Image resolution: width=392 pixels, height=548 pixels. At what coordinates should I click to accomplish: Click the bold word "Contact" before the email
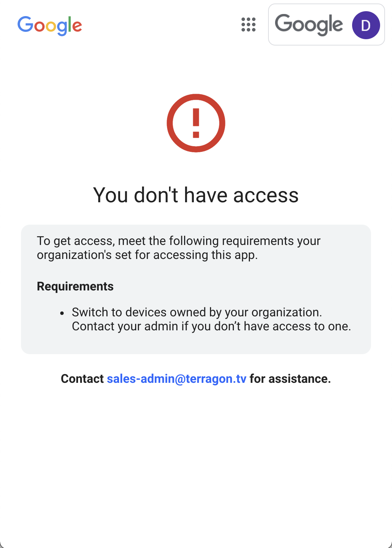point(82,379)
